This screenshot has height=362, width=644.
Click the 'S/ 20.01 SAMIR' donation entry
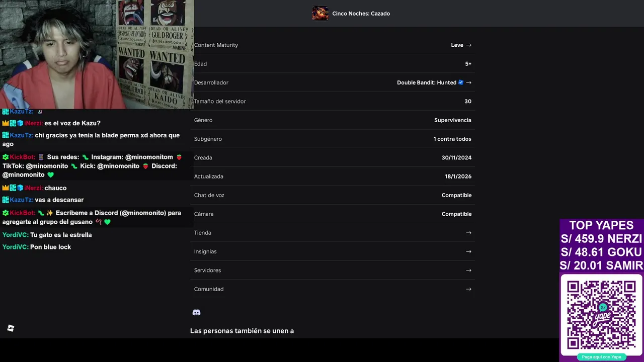[601, 265]
